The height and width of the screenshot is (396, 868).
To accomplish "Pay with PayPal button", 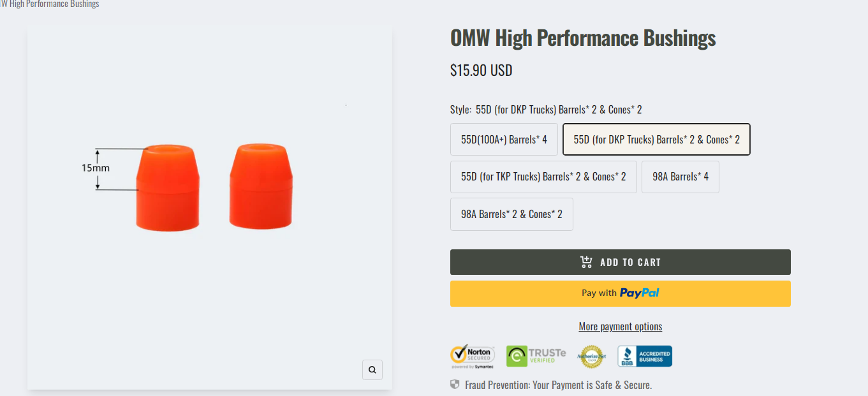I will (x=620, y=293).
